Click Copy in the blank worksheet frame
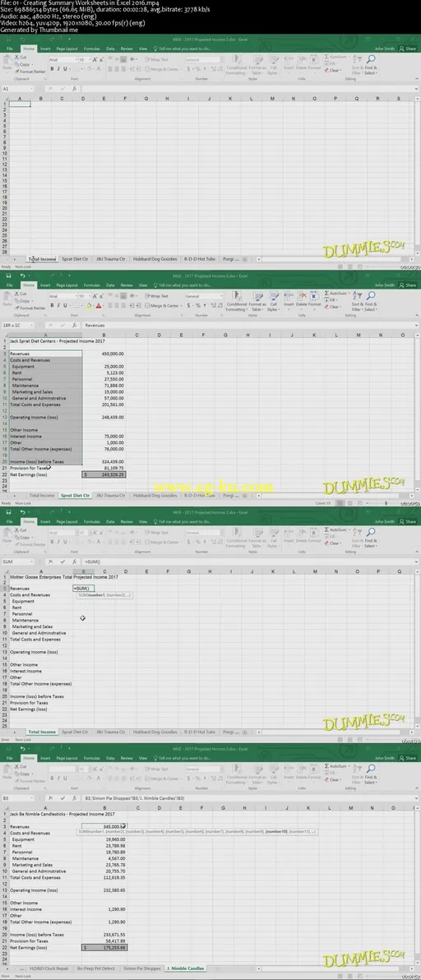 coord(23,64)
